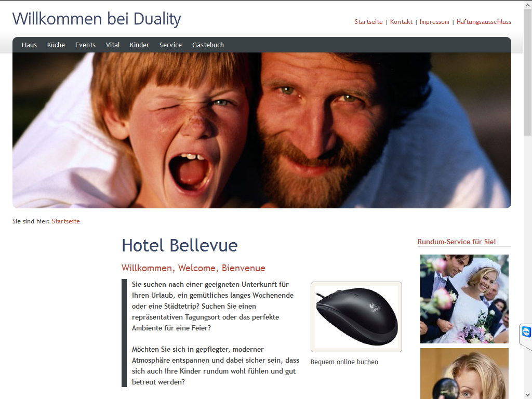Select Events in the navigation bar
The width and height of the screenshot is (532, 399).
tap(85, 45)
